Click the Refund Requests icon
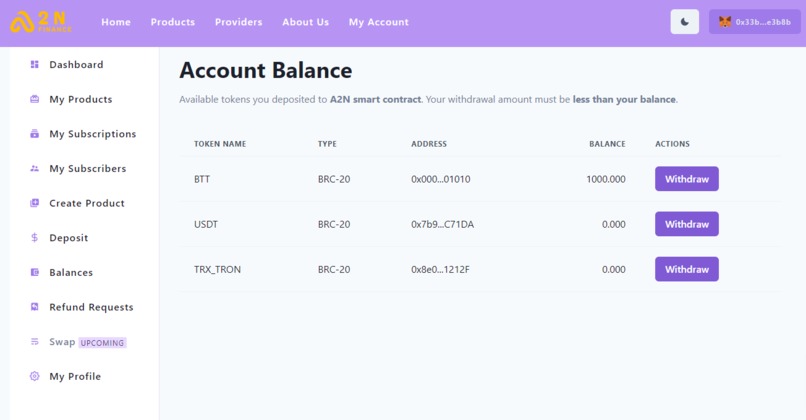This screenshot has height=420, width=806. click(x=34, y=306)
